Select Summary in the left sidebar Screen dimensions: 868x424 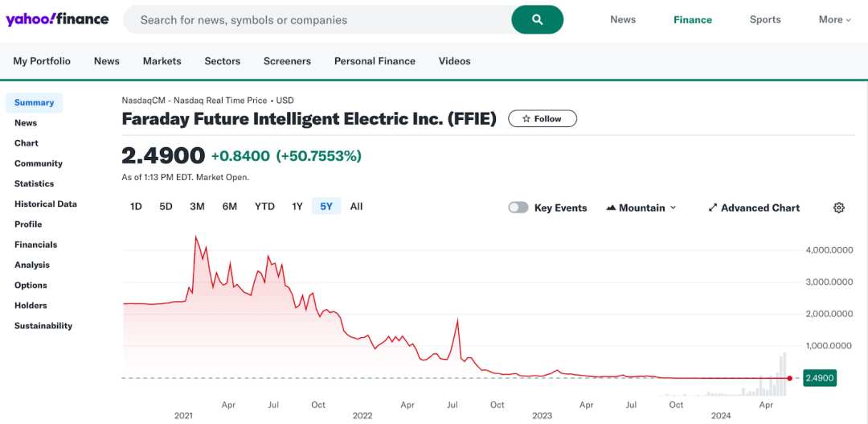[x=35, y=102]
